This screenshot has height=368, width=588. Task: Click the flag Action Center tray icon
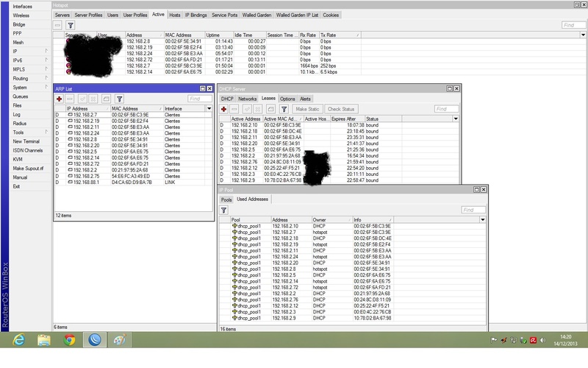point(493,340)
